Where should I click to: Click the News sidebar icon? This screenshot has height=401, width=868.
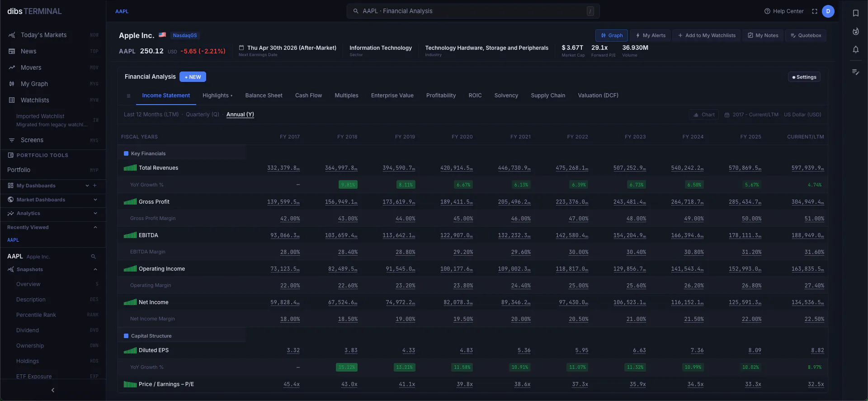click(12, 51)
